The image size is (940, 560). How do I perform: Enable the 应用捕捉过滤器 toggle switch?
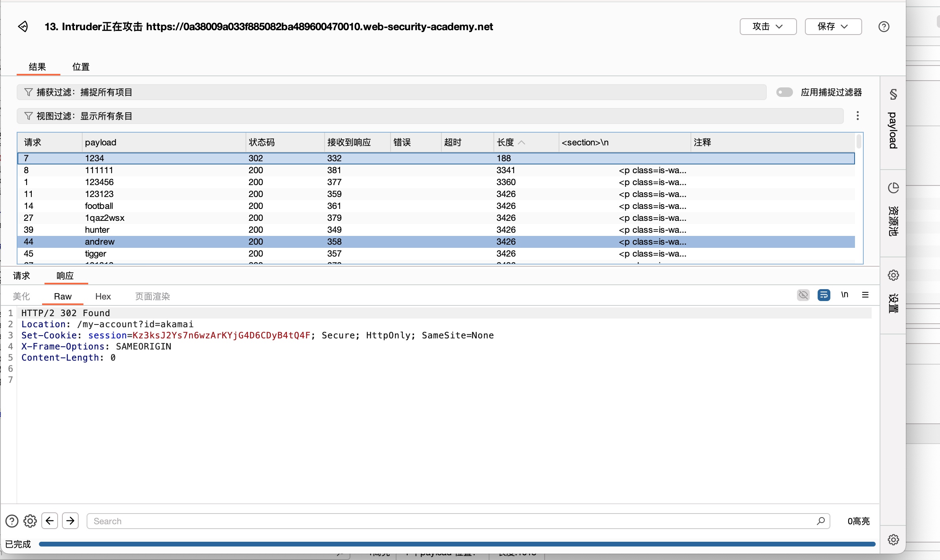784,92
